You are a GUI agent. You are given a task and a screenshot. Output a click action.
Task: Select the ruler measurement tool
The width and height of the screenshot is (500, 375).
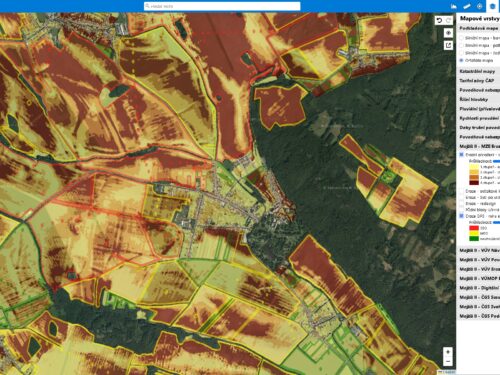(x=467, y=6)
